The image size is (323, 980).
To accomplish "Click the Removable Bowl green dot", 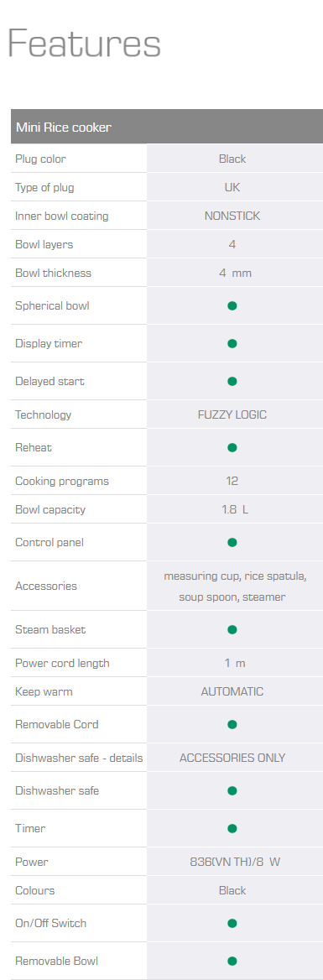I will pyautogui.click(x=232, y=961).
